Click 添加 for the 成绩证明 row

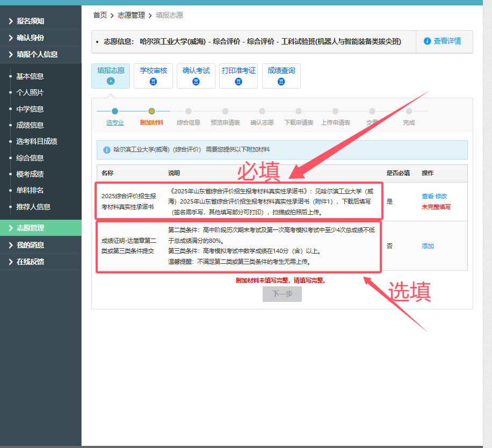(x=428, y=247)
